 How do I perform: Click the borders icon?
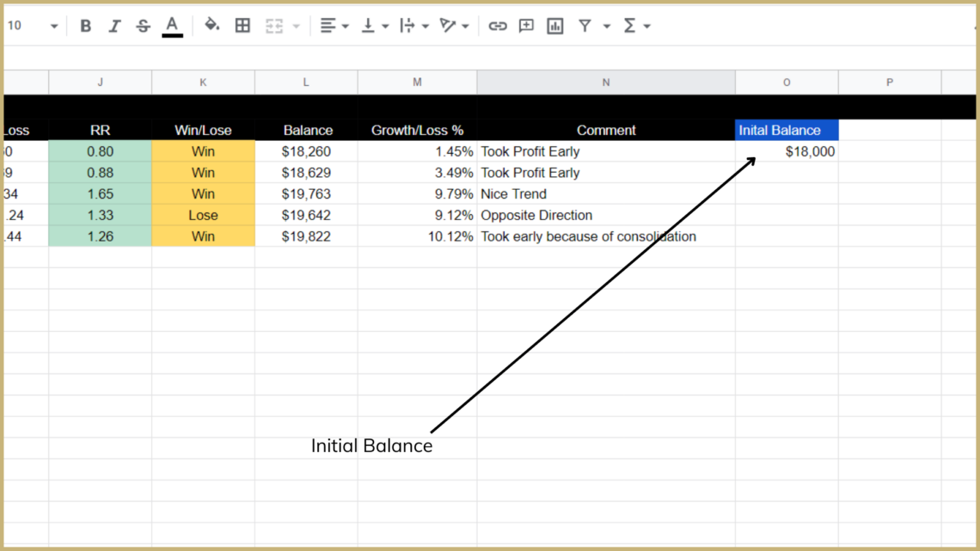click(x=242, y=26)
